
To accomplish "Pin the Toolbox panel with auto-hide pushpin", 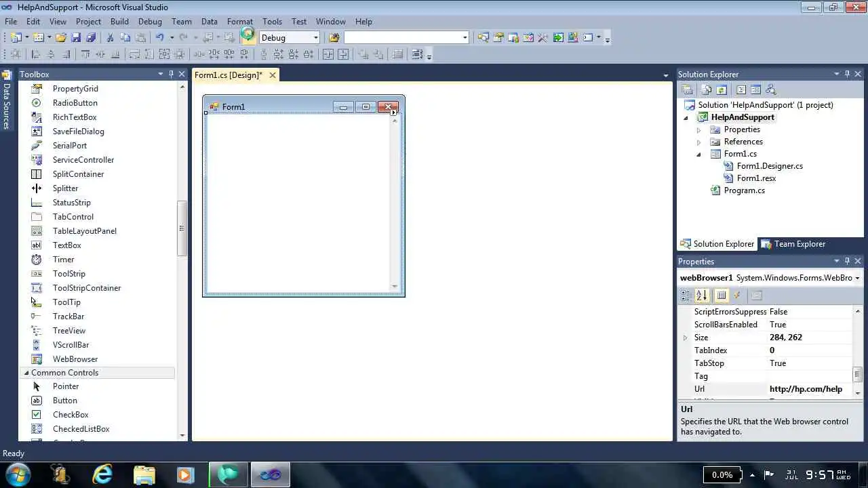I will coord(171,74).
